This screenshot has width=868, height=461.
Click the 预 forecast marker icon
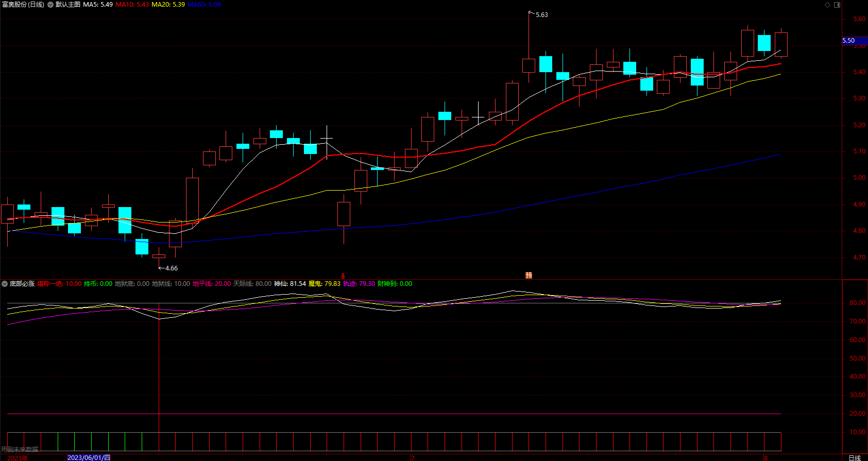click(529, 276)
